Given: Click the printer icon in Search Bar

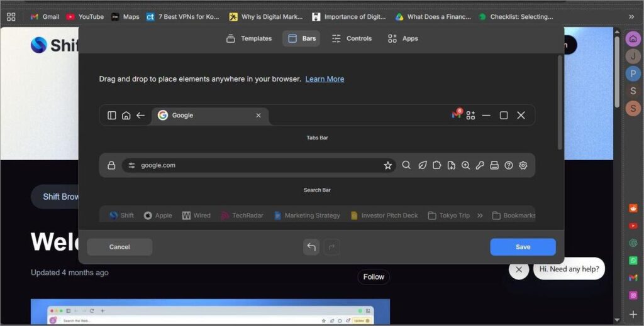Looking at the screenshot, I should point(494,165).
